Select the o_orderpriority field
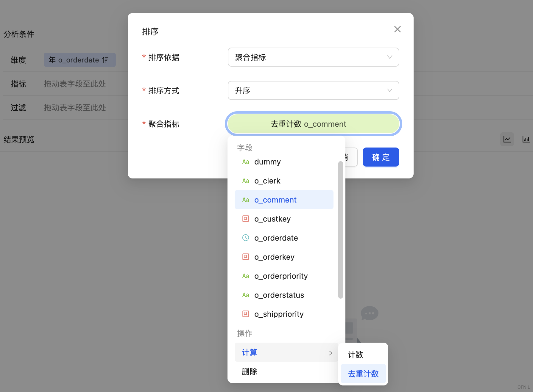The height and width of the screenshot is (392, 533). (281, 276)
